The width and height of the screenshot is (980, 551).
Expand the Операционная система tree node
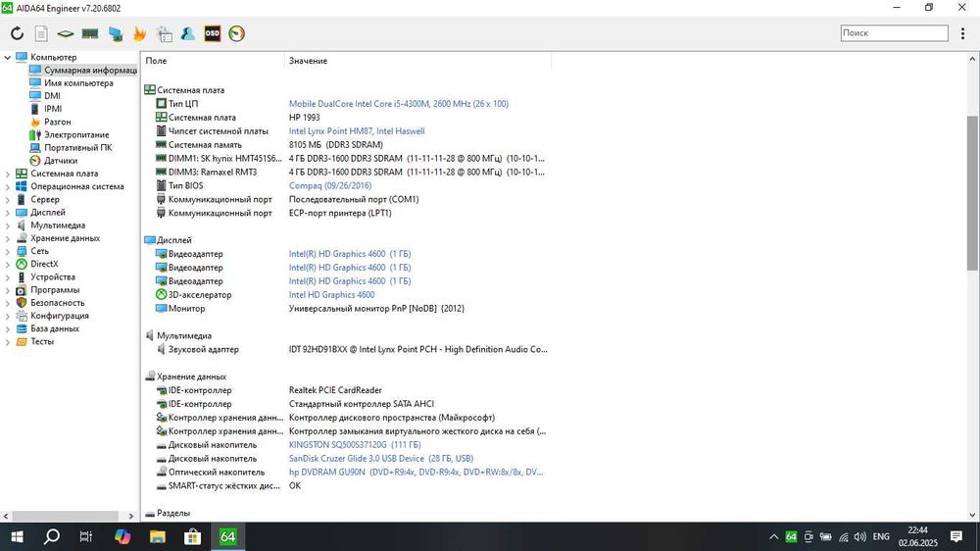point(8,186)
